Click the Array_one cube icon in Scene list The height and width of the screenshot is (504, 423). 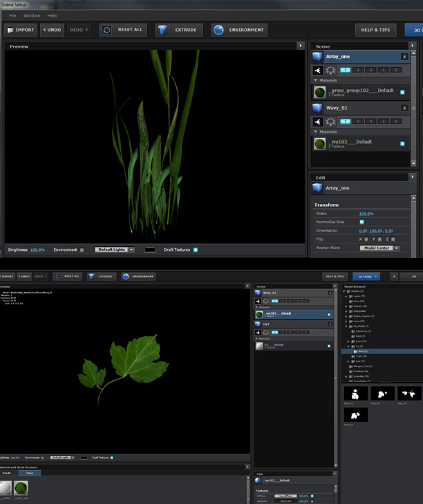(x=317, y=57)
